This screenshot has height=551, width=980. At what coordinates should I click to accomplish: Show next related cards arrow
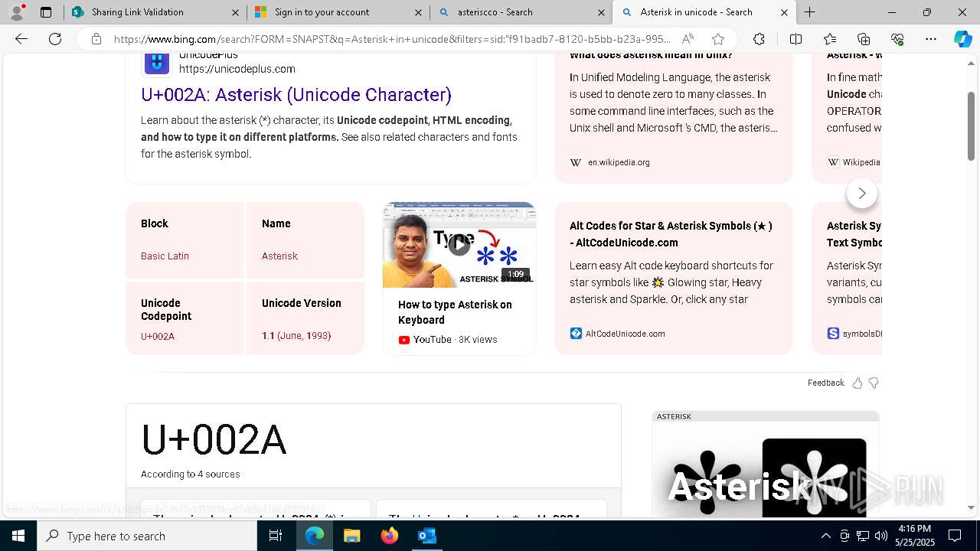(x=862, y=194)
